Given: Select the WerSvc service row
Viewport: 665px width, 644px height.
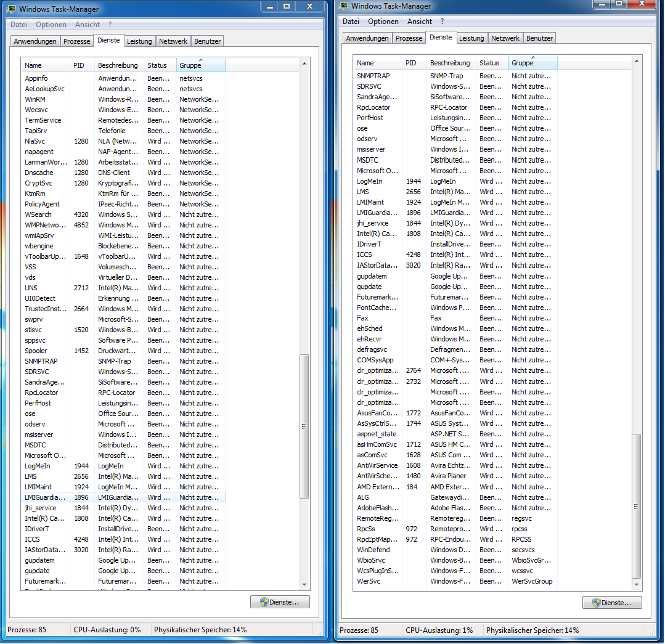Looking at the screenshot, I should pyautogui.click(x=455, y=581).
